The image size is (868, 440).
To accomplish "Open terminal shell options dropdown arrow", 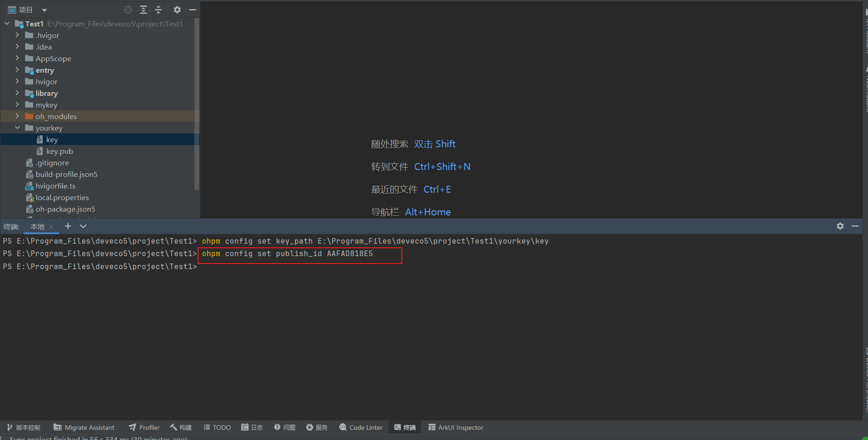I will (83, 226).
